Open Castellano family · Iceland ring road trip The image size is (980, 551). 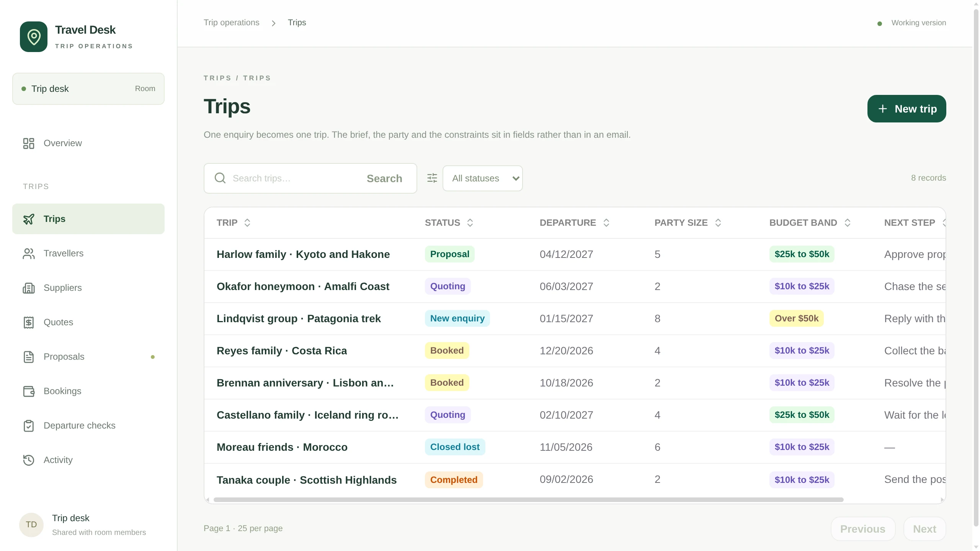coord(308,415)
